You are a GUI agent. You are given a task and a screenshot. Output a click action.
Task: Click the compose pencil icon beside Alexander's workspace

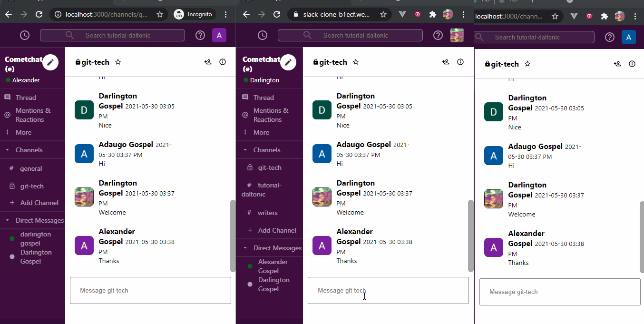pos(50,62)
